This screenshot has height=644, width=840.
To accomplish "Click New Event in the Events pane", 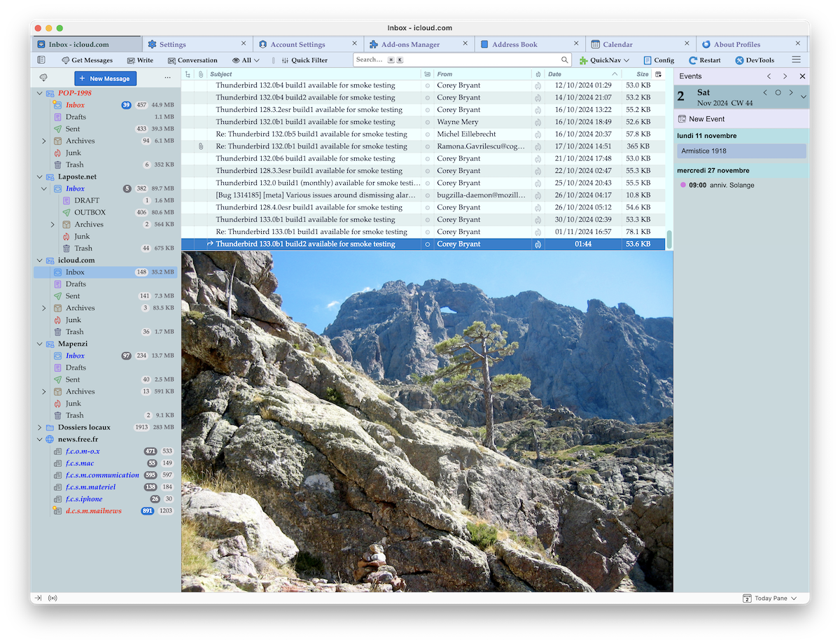I will (706, 119).
